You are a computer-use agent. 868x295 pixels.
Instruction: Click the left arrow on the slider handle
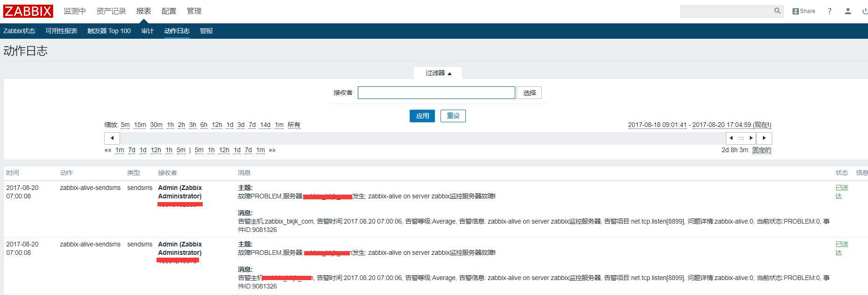tap(731, 138)
